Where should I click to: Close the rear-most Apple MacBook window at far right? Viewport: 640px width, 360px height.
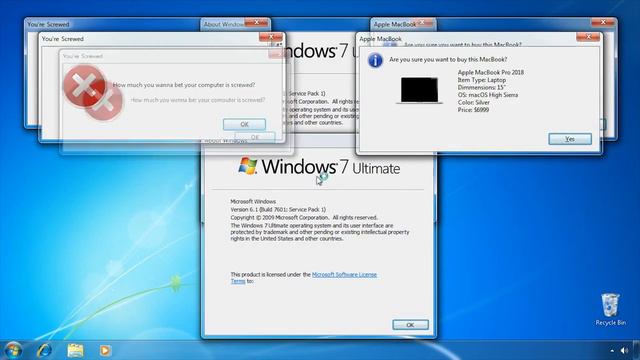click(x=603, y=22)
